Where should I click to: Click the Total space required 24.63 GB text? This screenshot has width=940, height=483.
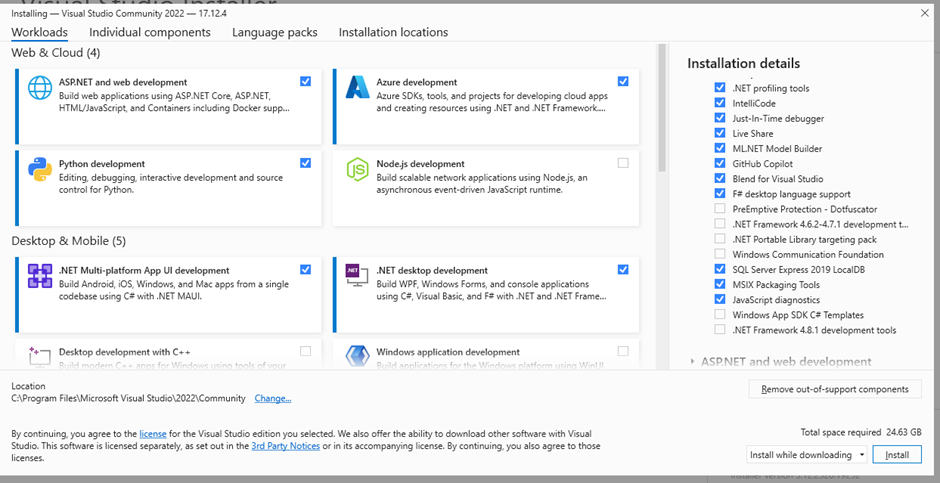[x=861, y=432]
